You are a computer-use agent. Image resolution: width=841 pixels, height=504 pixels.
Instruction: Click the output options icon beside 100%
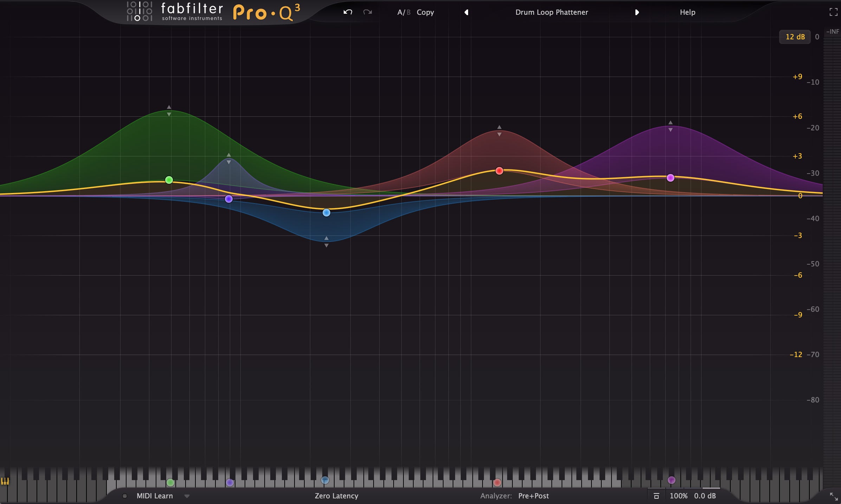(x=656, y=496)
